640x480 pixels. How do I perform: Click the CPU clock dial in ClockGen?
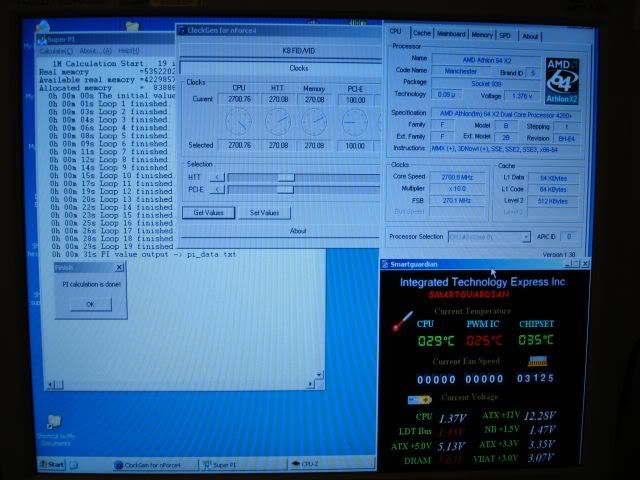coord(239,122)
